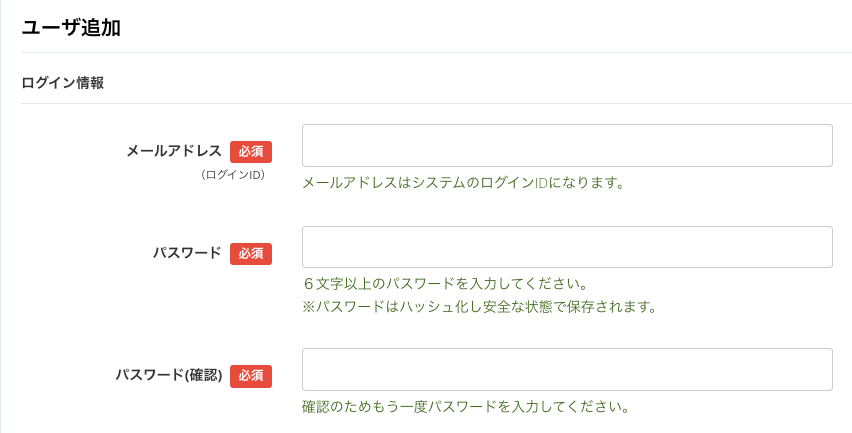Click the 必須 badge beside メールアドレス
This screenshot has height=433, width=852.
(251, 152)
